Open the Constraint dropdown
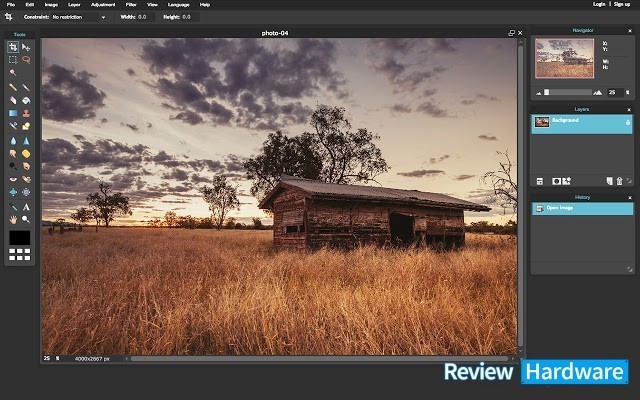 [78, 17]
